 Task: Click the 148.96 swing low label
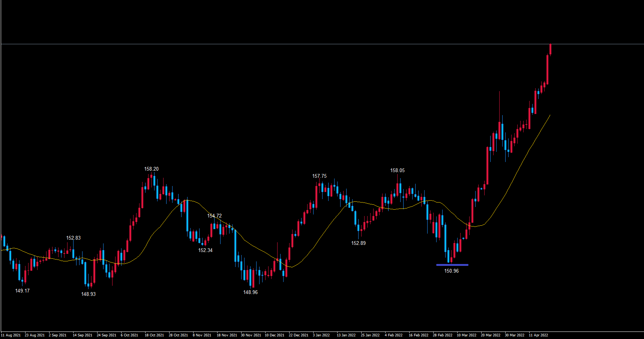pyautogui.click(x=250, y=292)
